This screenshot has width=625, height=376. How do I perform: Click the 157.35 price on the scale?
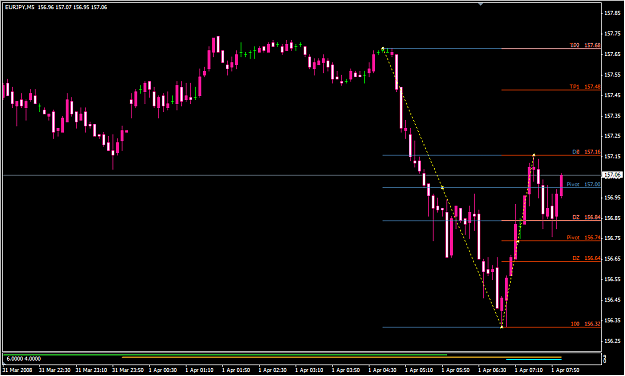point(612,116)
